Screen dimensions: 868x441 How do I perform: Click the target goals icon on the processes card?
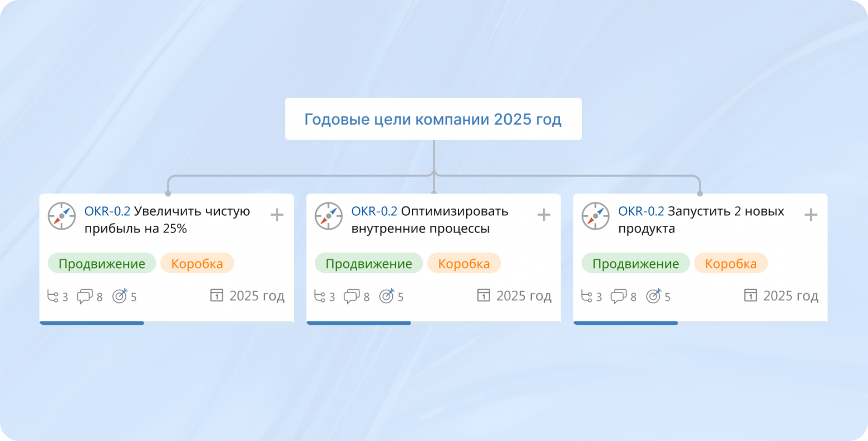[386, 296]
